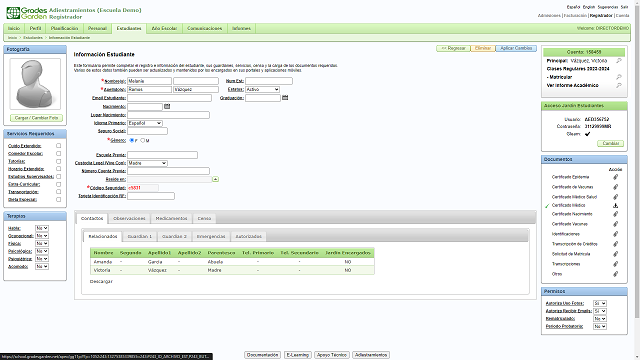Open Periodo Probatorio dropdown
Screen dimensions: 640x360
(600, 327)
